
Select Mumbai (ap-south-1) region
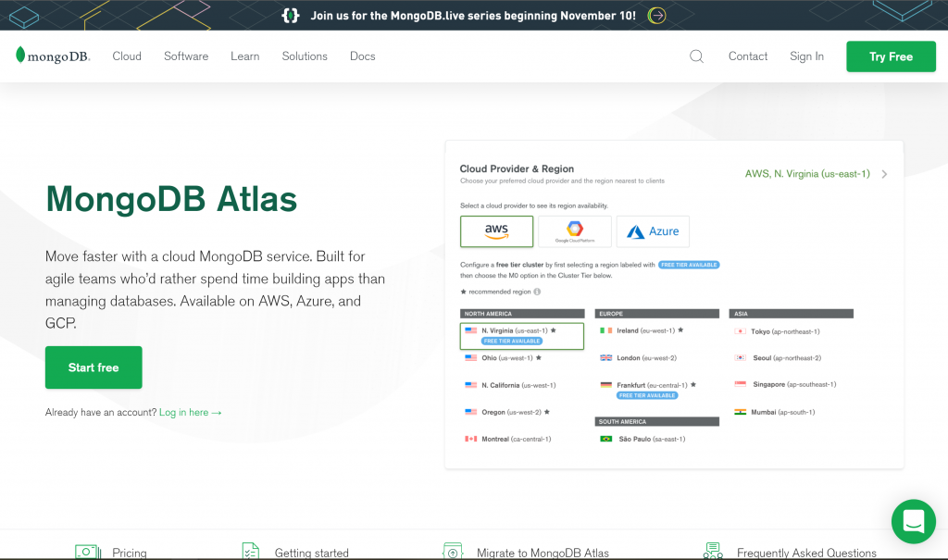775,413
